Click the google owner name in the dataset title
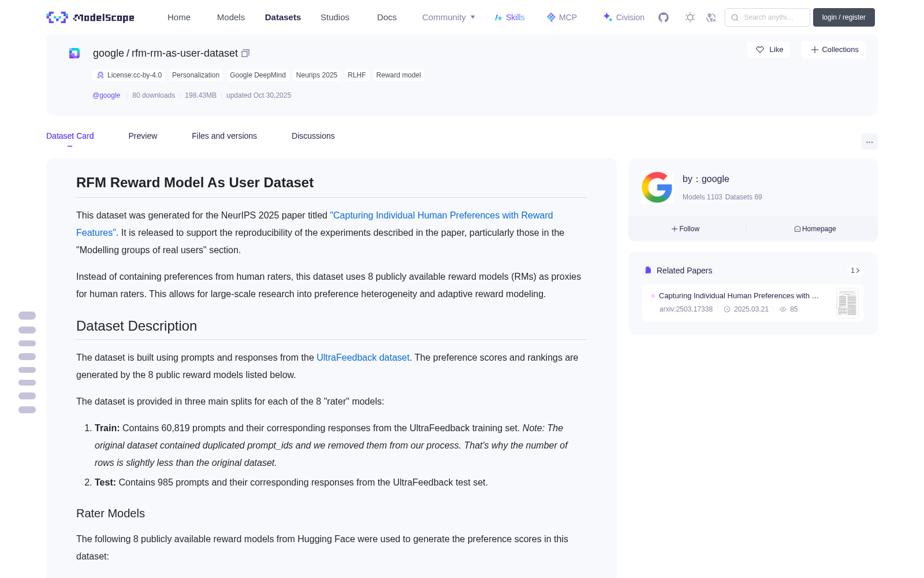Screen dimensions: 924x578 pos(109,53)
